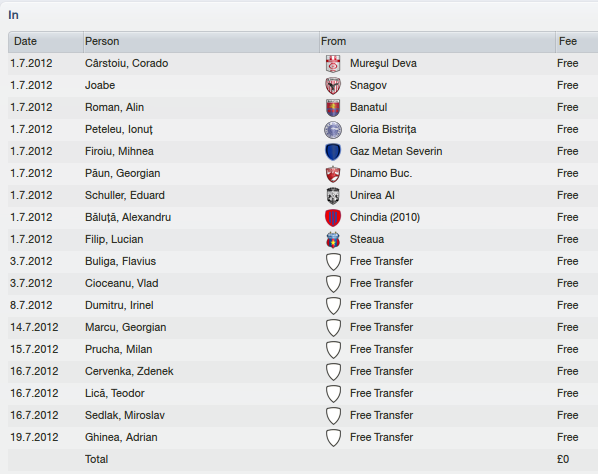
Task: Open player Prucha, Milan
Action: [x=118, y=349]
